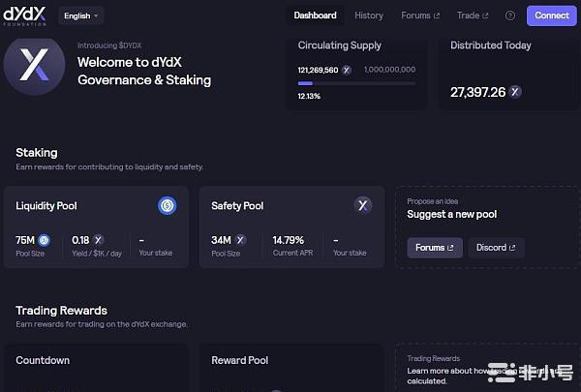581x392 pixels.
Task: Switch to the Dashboard tab
Action: [315, 15]
